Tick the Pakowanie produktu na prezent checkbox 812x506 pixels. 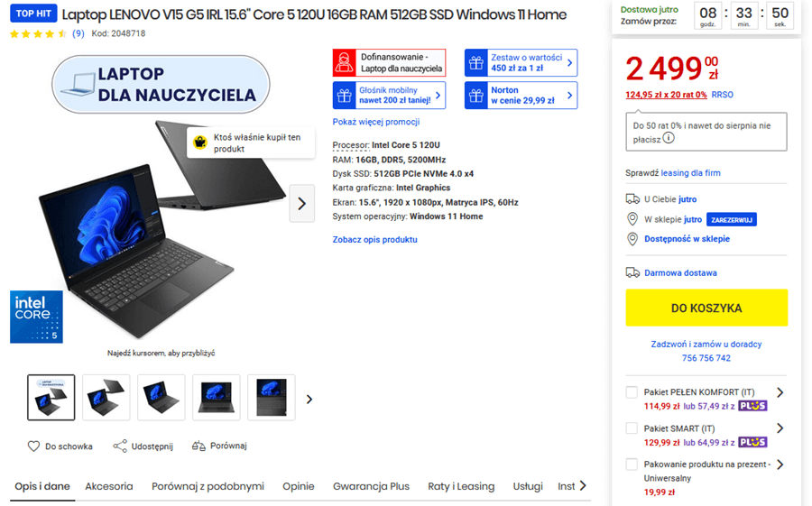pyautogui.click(x=632, y=464)
